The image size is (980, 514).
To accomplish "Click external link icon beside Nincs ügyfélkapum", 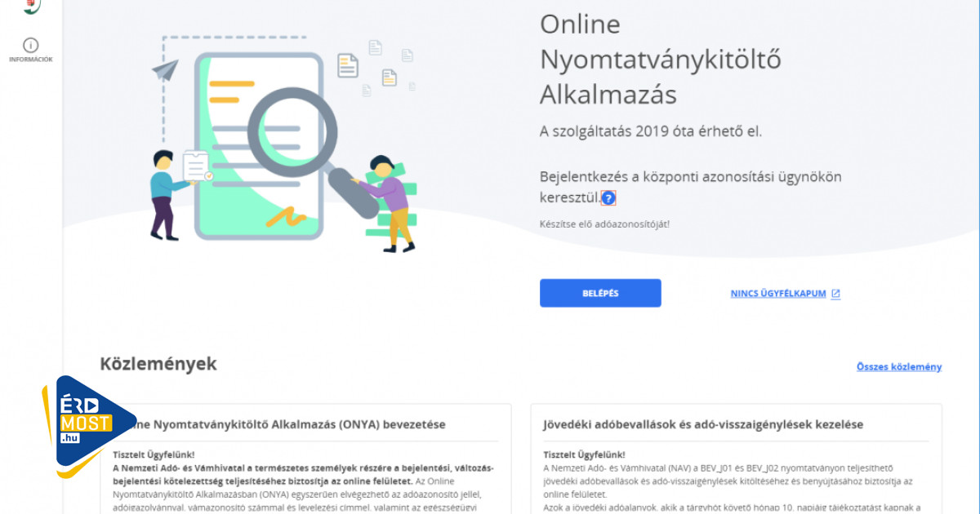I will coord(835,294).
